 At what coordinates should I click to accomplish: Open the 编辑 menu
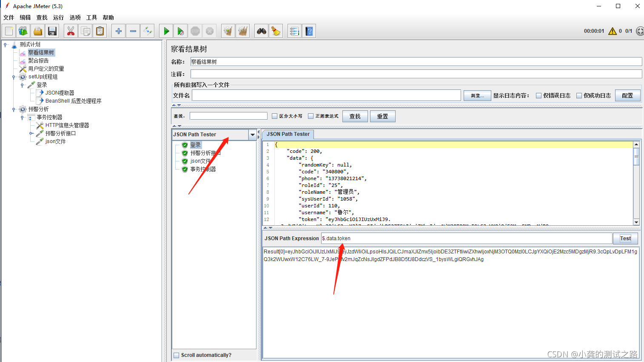pos(25,17)
